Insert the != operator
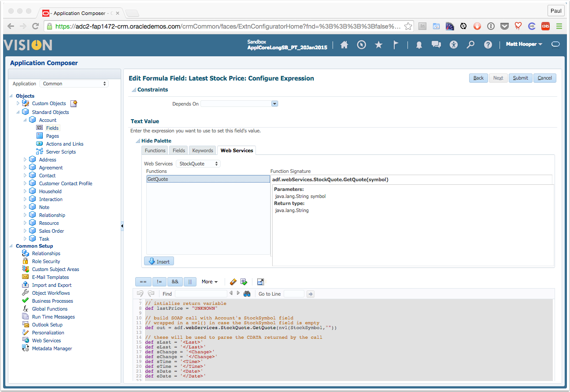Screen dimensions: 570x392 pos(159,282)
